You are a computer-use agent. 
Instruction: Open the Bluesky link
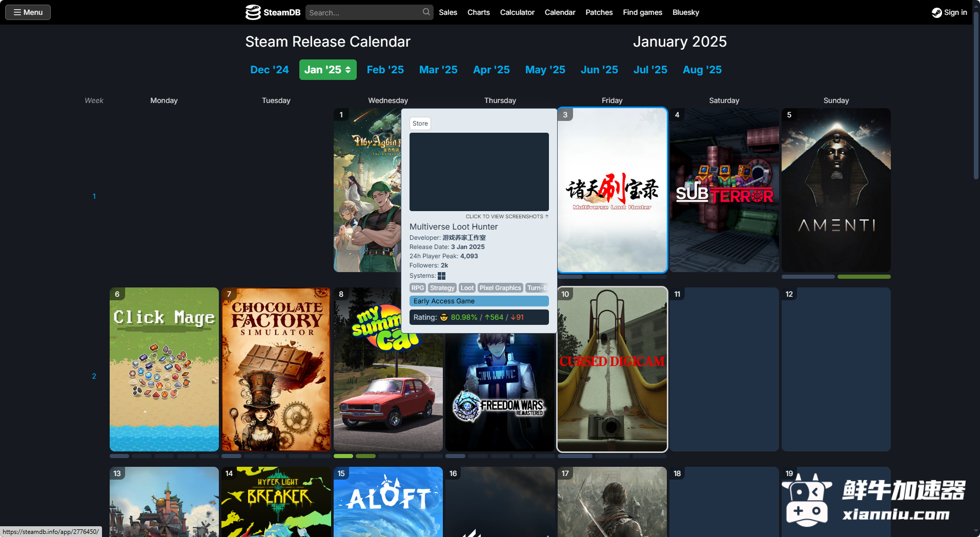pos(686,12)
